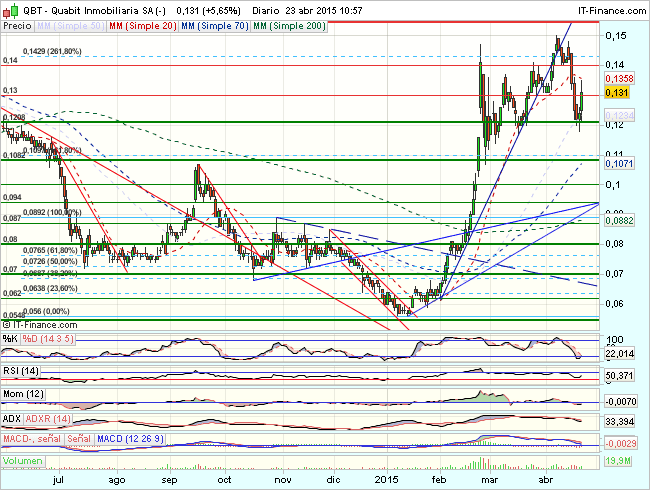Open the IT-Finance.com link at top right

click(611, 7)
